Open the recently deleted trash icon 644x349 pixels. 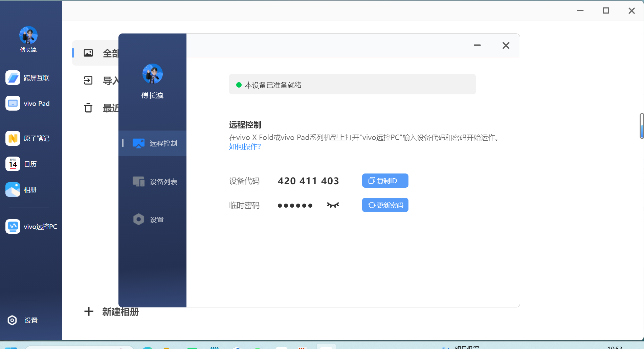click(88, 108)
